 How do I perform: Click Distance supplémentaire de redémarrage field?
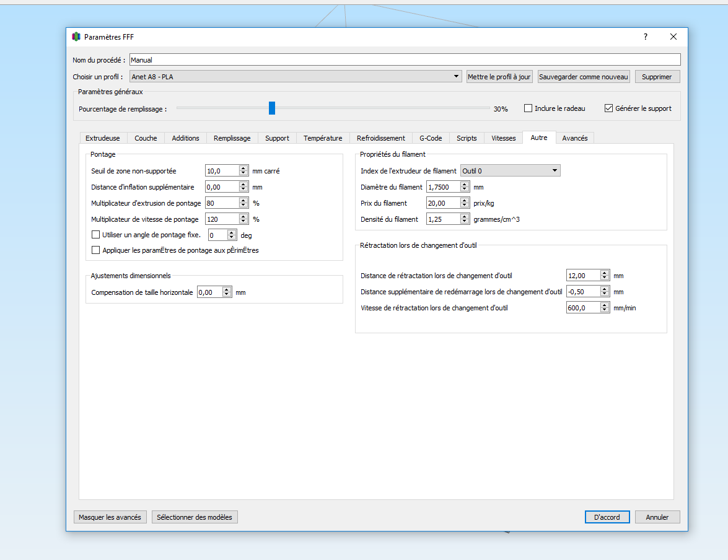pyautogui.click(x=583, y=292)
